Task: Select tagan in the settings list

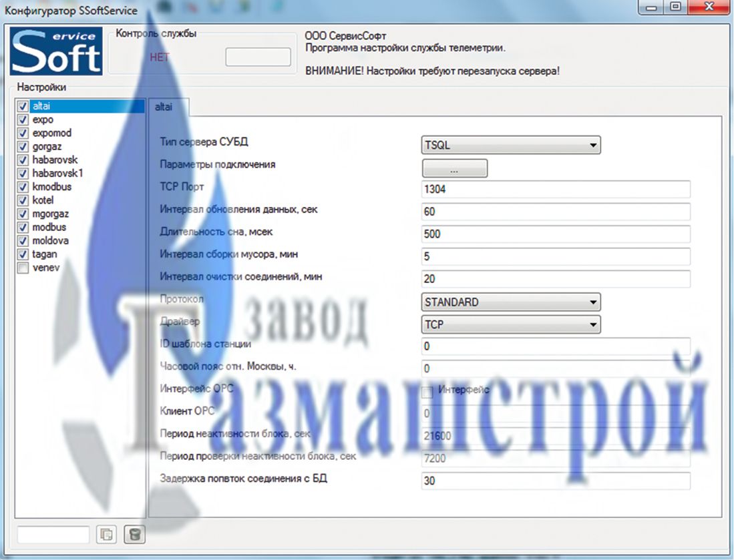Action: 45,254
